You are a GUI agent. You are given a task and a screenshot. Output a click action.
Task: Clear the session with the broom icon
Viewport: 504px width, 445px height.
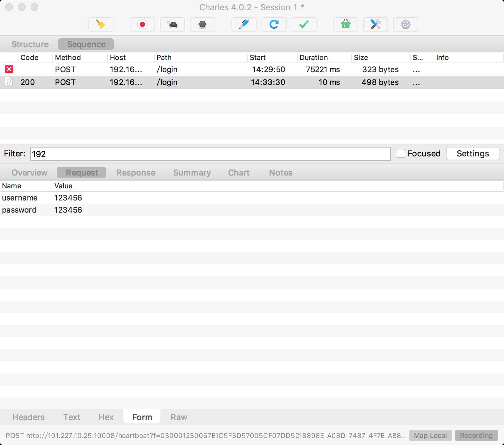(101, 25)
